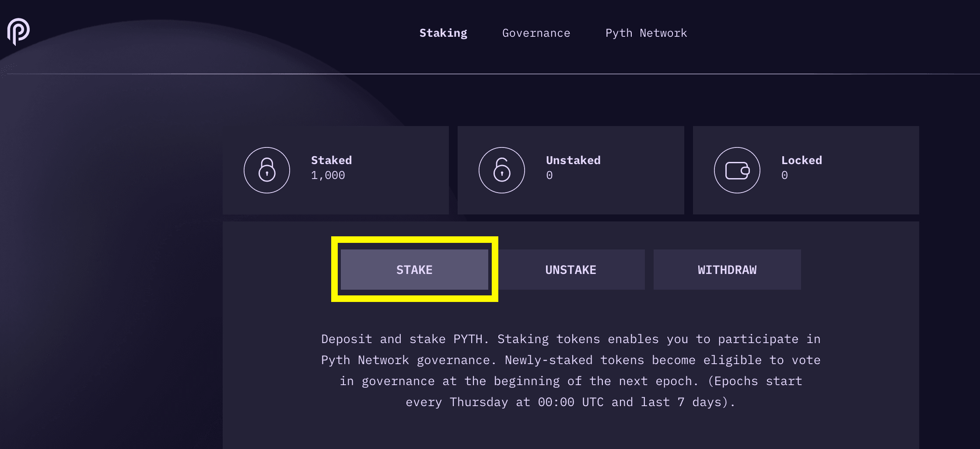This screenshot has height=449, width=980.
Task: Switch to the UNSTAKE tab
Action: [x=571, y=270]
